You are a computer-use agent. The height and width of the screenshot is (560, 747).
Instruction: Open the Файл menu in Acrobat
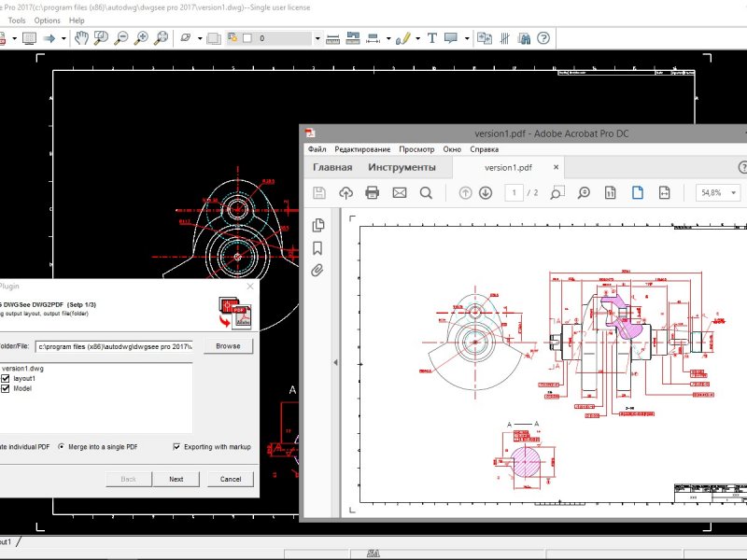click(317, 149)
